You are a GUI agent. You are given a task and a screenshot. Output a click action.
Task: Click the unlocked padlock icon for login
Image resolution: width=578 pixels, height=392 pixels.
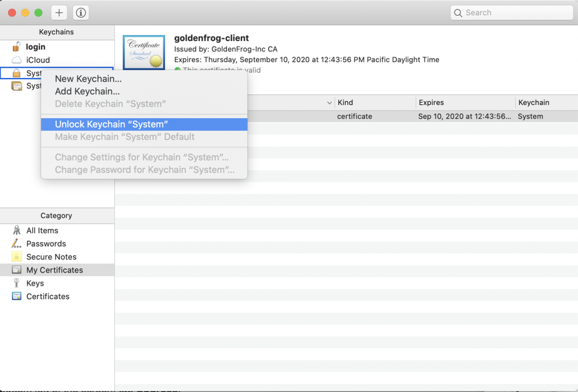[x=16, y=46]
